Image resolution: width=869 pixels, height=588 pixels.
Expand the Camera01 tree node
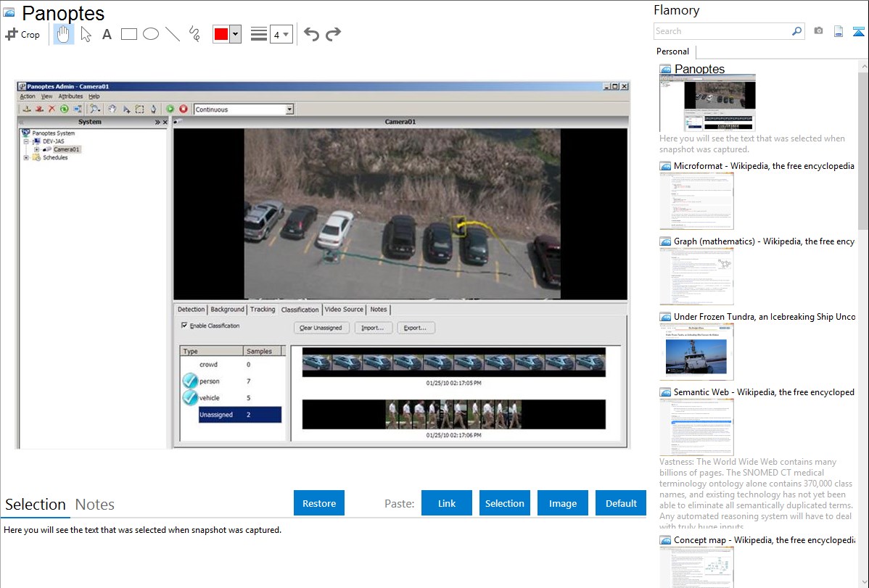click(x=36, y=149)
